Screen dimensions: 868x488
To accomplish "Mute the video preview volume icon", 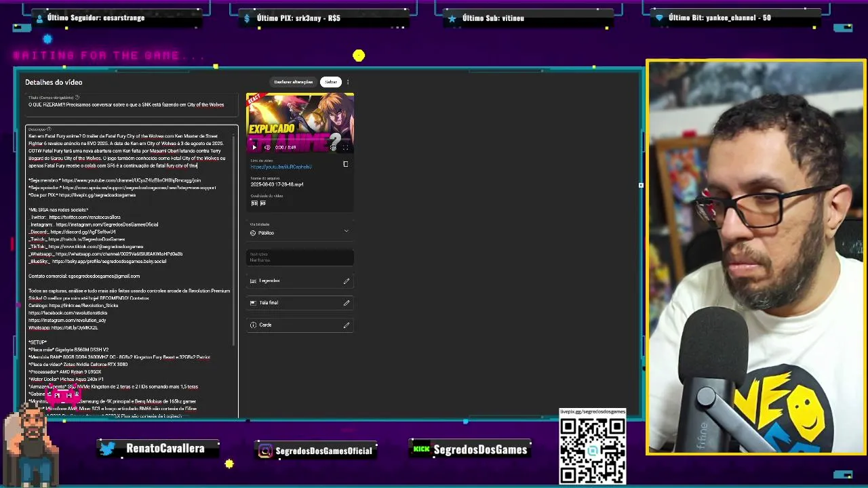I will 267,147.
